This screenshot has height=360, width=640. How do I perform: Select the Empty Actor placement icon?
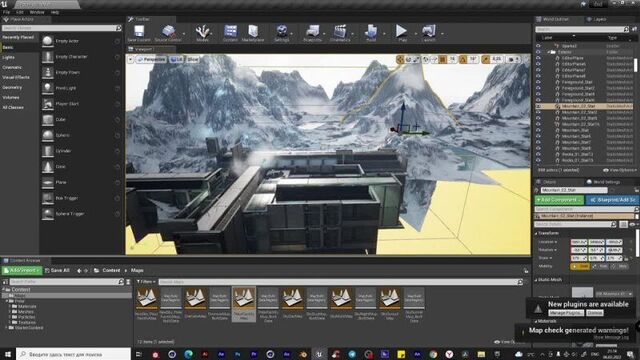pos(48,41)
